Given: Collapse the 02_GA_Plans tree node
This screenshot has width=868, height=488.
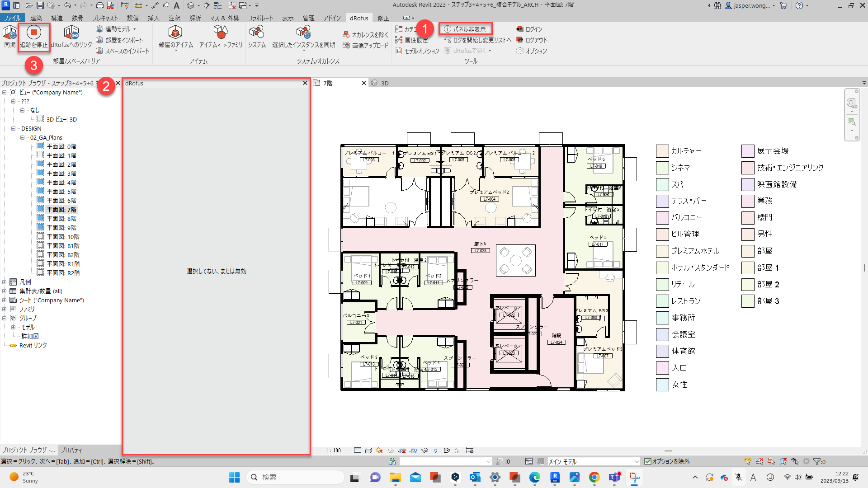Looking at the screenshot, I should [x=22, y=137].
